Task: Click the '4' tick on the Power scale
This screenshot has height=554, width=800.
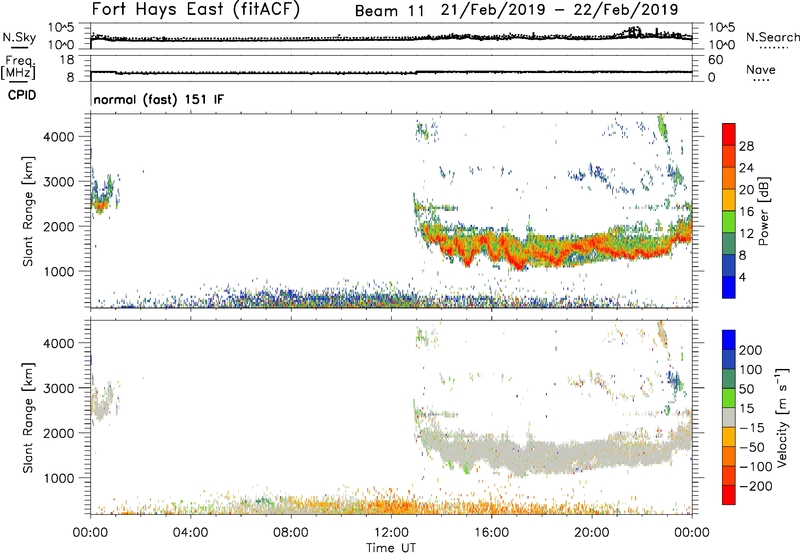Action: [742, 277]
